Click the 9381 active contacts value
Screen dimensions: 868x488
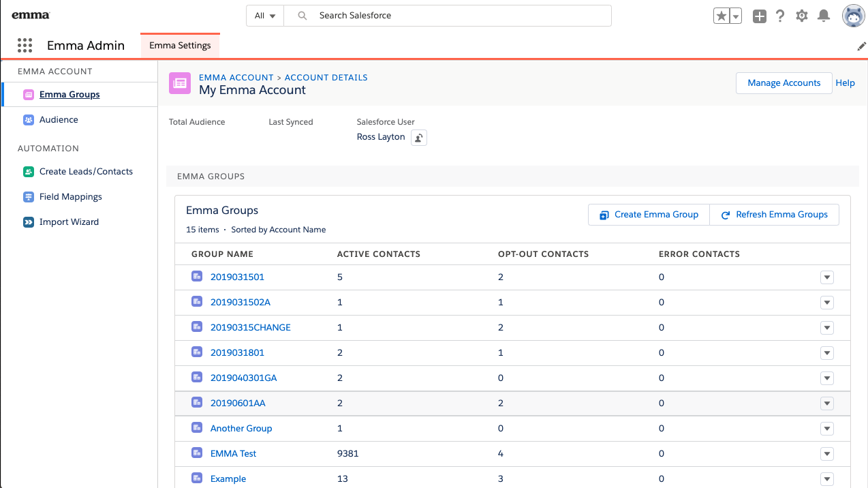coord(347,454)
